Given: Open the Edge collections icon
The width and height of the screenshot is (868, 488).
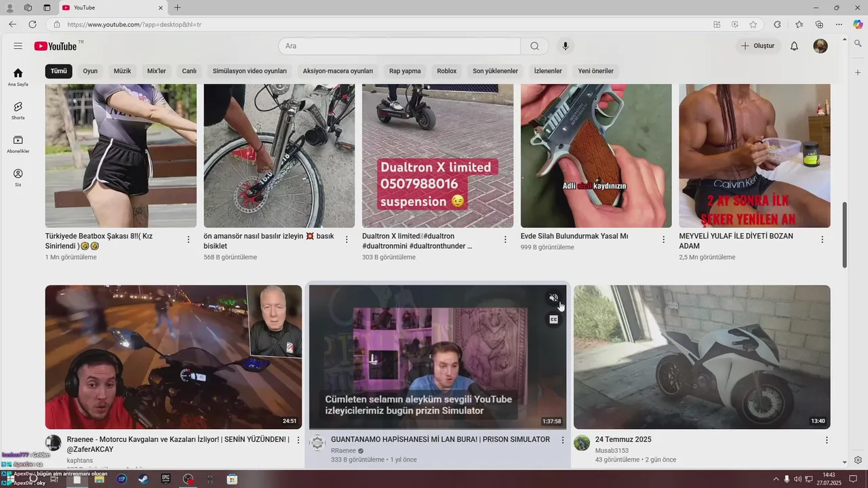Looking at the screenshot, I should [819, 24].
